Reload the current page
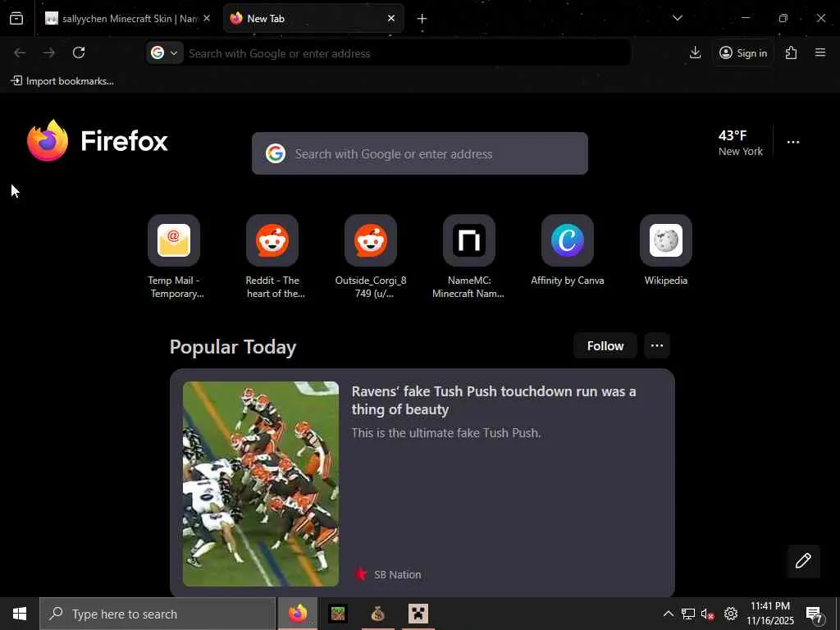 [79, 52]
